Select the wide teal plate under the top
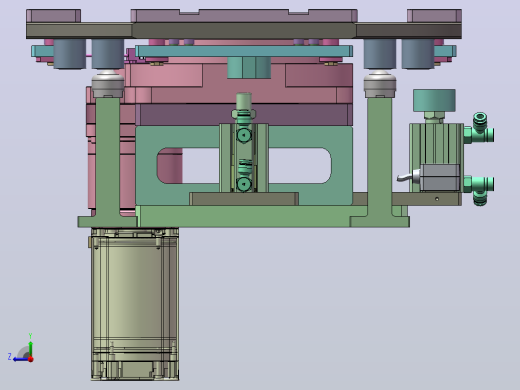520x390 pixels. coord(244,51)
